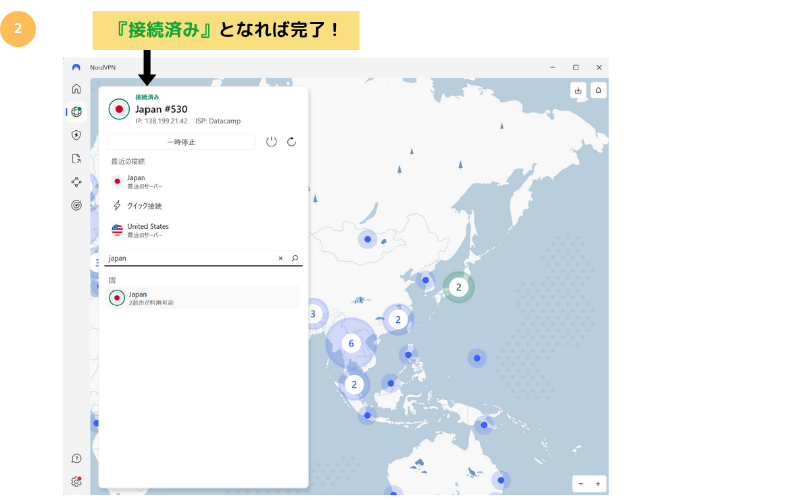The width and height of the screenshot is (800, 500).
Task: Open the Meshnet icon in the sidebar
Action: click(x=76, y=182)
